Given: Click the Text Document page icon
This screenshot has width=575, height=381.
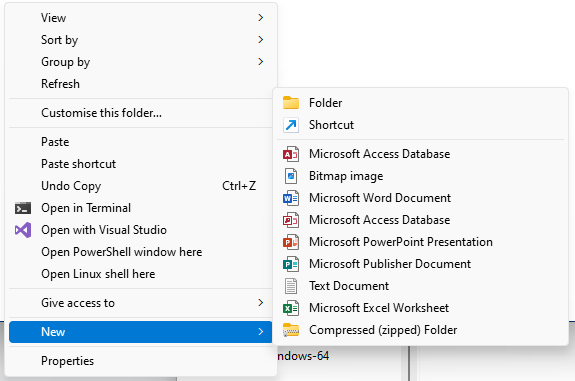Looking at the screenshot, I should tap(291, 286).
